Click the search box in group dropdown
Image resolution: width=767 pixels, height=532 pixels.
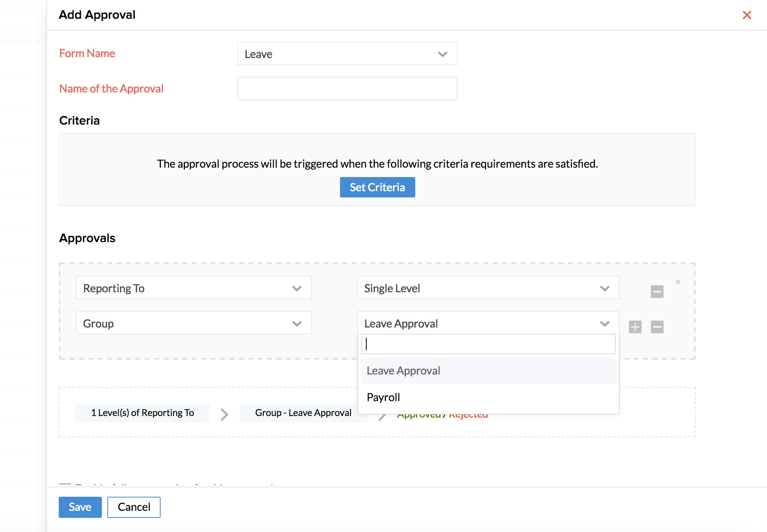488,344
